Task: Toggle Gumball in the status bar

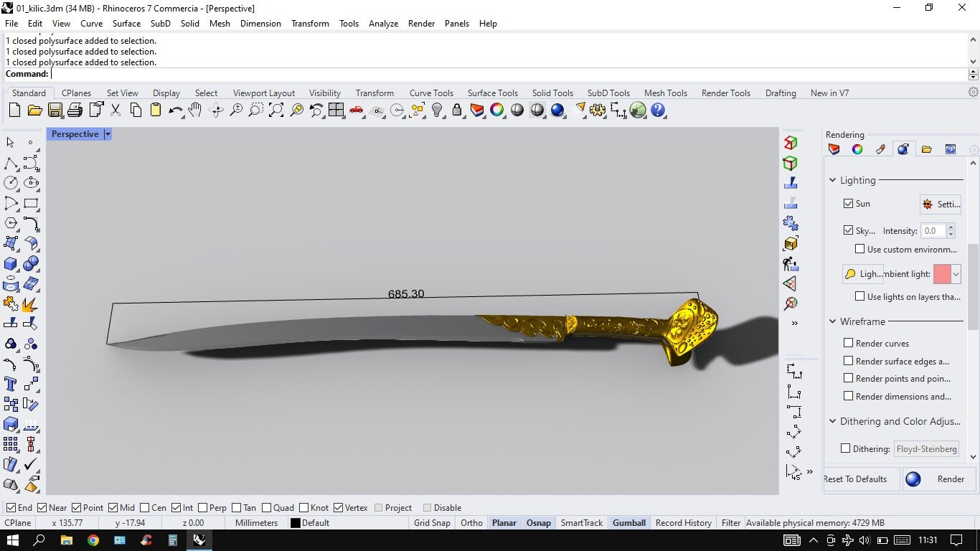Action: (628, 522)
